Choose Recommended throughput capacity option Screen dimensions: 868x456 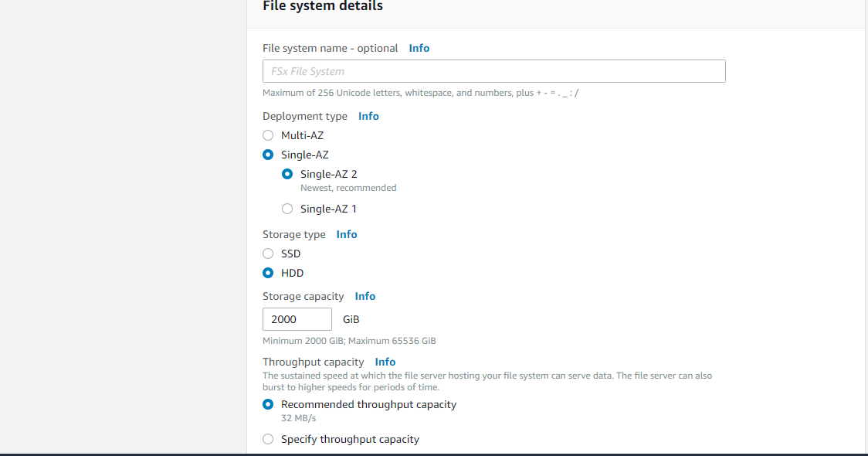coord(268,404)
